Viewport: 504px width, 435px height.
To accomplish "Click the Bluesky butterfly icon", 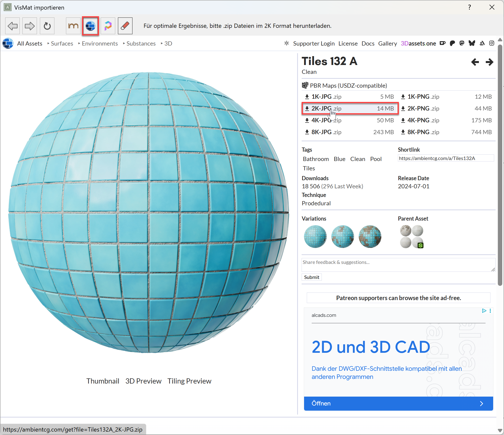I will pyautogui.click(x=472, y=43).
